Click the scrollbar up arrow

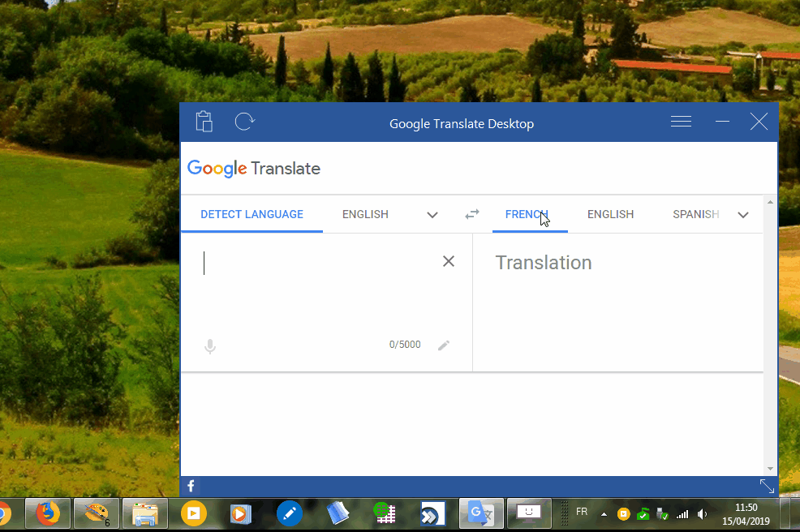pyautogui.click(x=771, y=202)
